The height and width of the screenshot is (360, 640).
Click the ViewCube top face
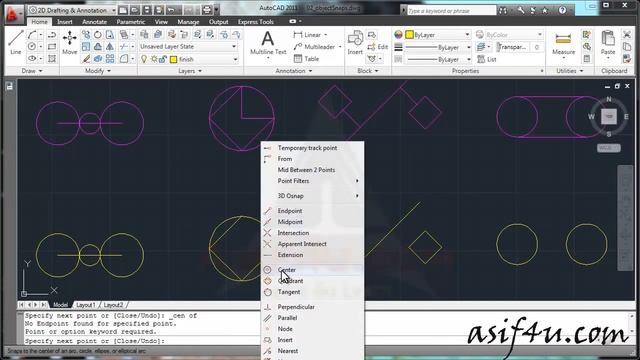[609, 116]
